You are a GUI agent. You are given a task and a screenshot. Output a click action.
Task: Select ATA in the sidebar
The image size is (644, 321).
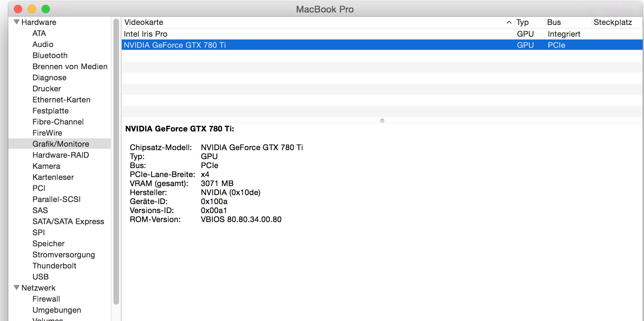39,33
